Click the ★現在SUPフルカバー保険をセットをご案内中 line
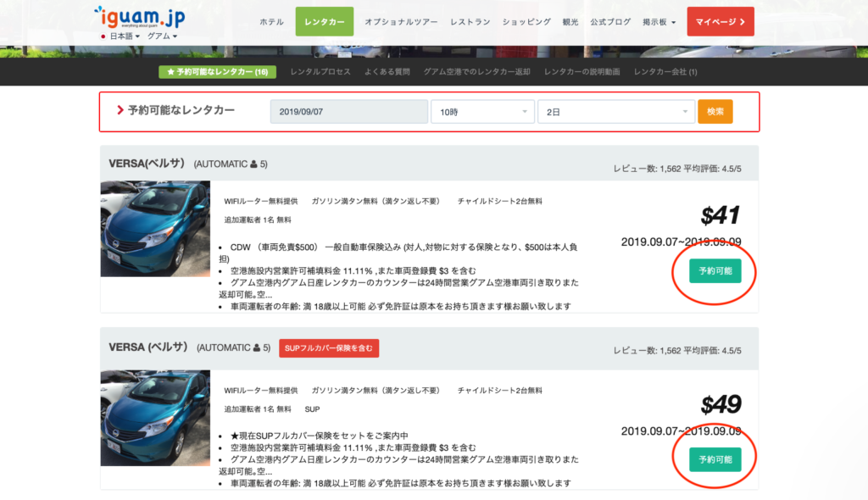 (x=319, y=436)
